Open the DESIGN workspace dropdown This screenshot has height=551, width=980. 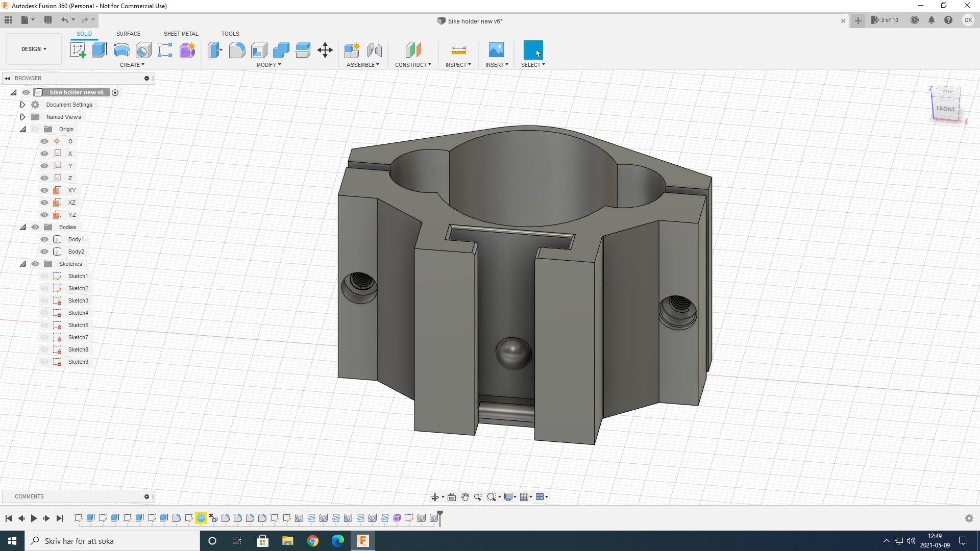[34, 49]
